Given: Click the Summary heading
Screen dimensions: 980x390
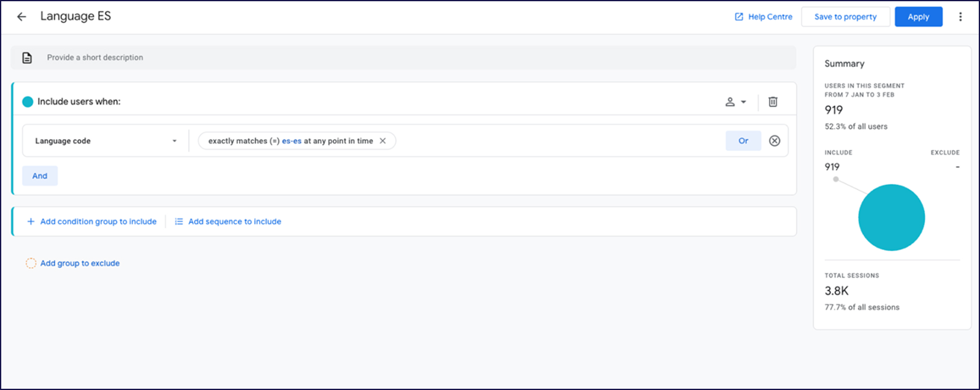Looking at the screenshot, I should tap(844, 64).
